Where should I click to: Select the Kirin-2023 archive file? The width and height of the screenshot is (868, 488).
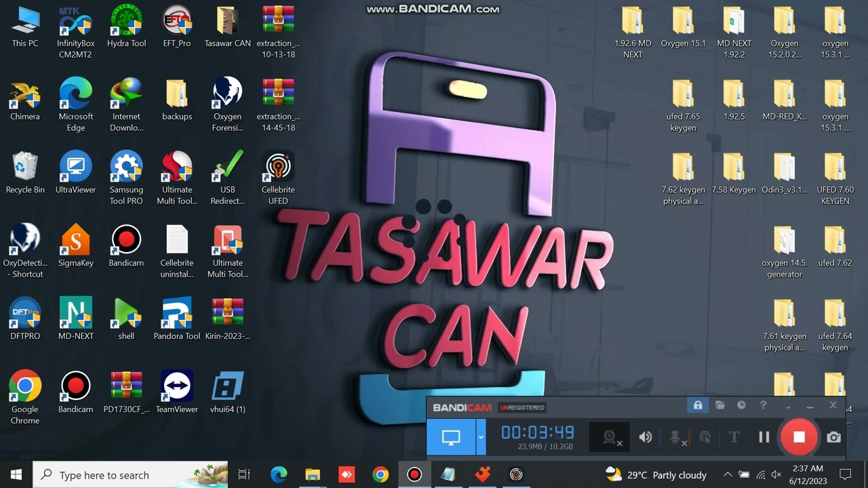pos(228,320)
